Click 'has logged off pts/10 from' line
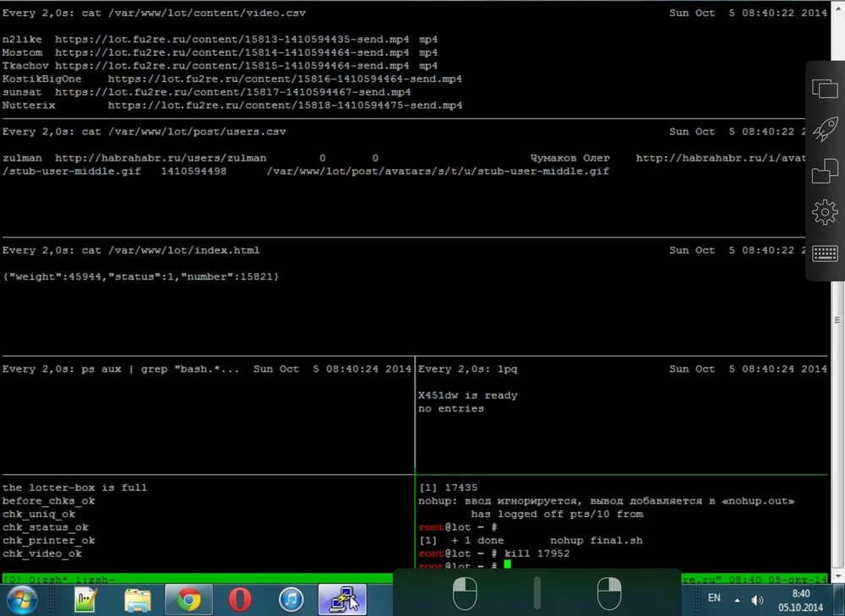 tap(557, 514)
